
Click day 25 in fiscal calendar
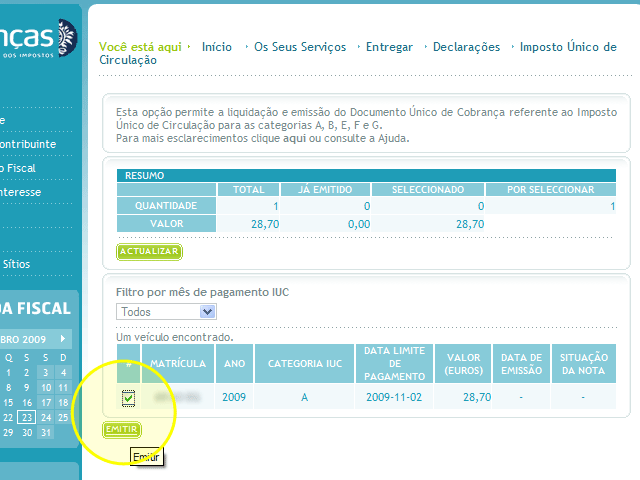(63, 418)
